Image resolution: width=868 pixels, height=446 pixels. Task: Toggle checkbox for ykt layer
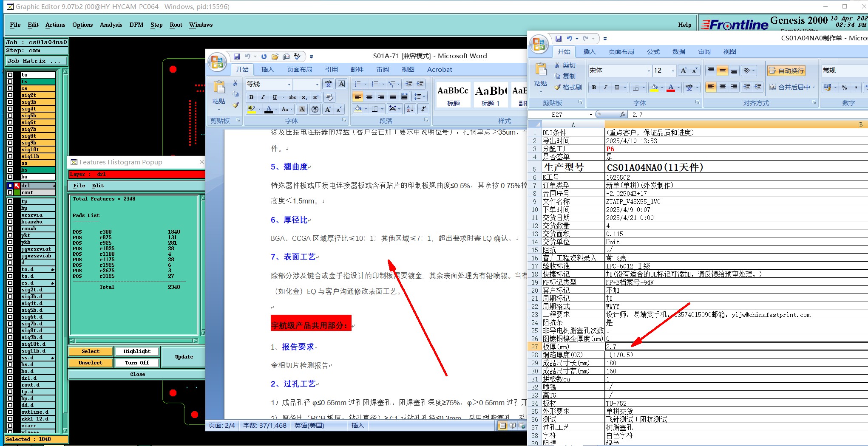point(10,235)
